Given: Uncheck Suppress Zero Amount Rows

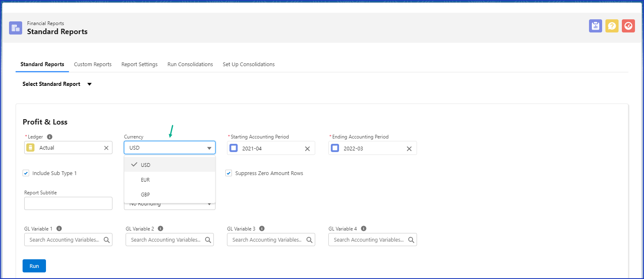Looking at the screenshot, I should 229,173.
